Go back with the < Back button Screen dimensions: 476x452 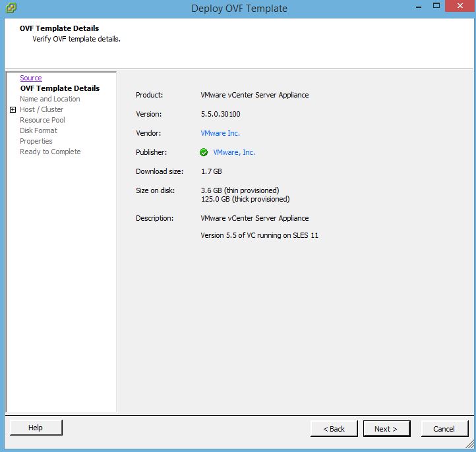coord(334,429)
